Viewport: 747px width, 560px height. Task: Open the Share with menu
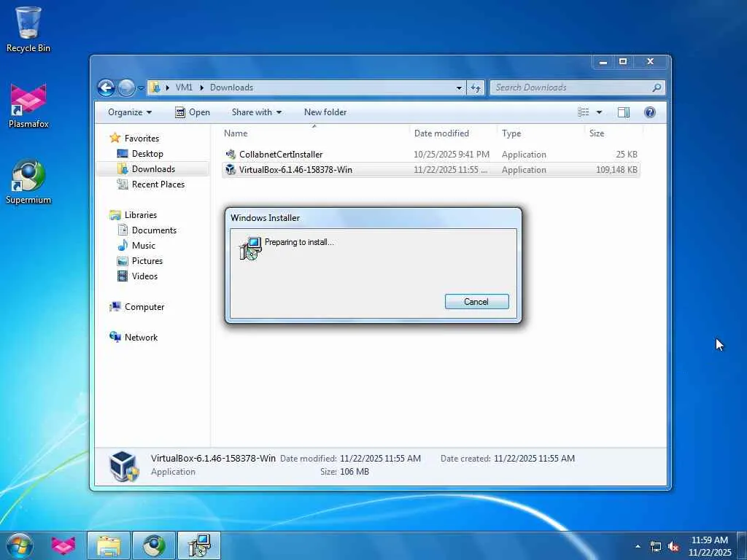point(256,112)
